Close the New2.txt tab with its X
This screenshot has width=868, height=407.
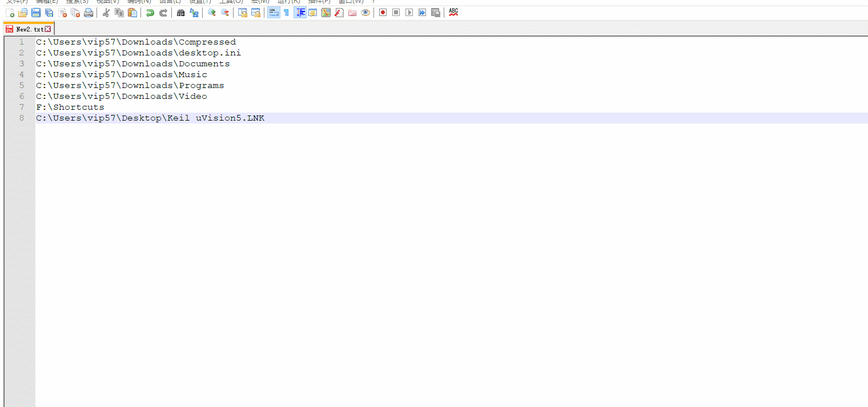pyautogui.click(x=48, y=29)
